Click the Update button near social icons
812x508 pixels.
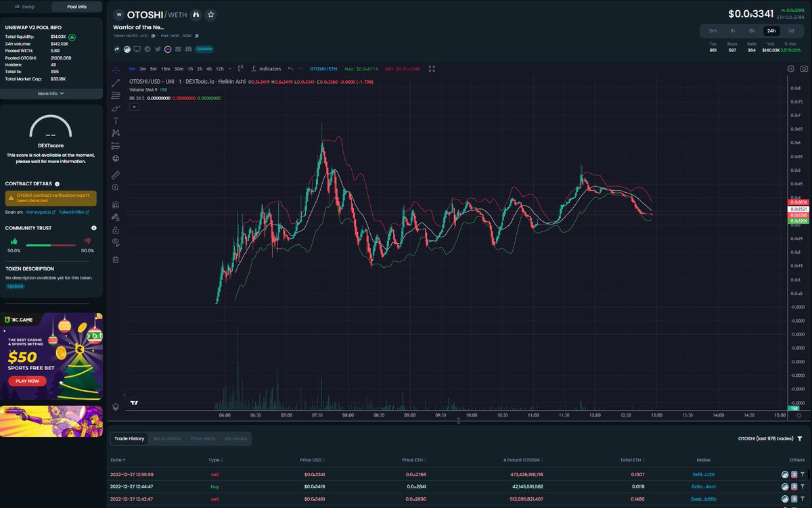[204, 49]
